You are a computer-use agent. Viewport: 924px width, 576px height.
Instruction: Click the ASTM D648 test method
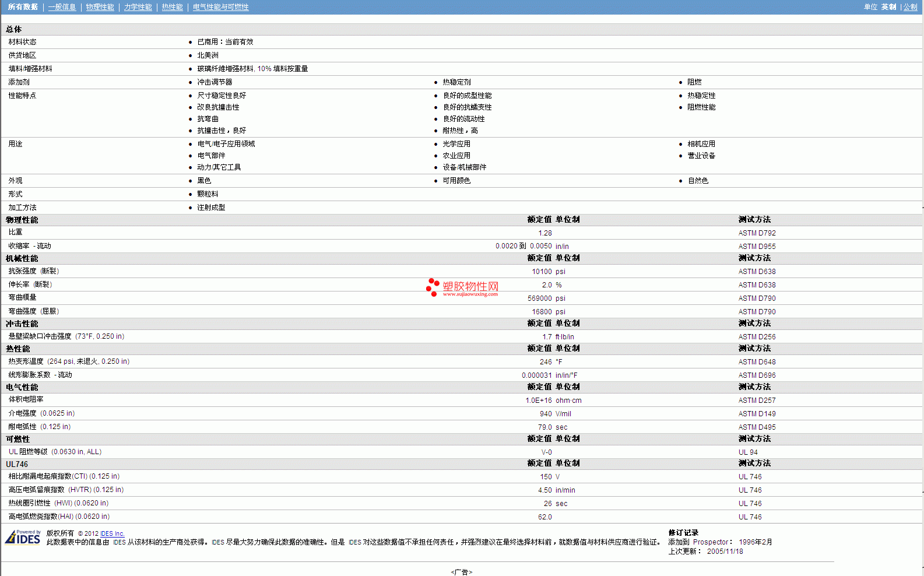[757, 362]
